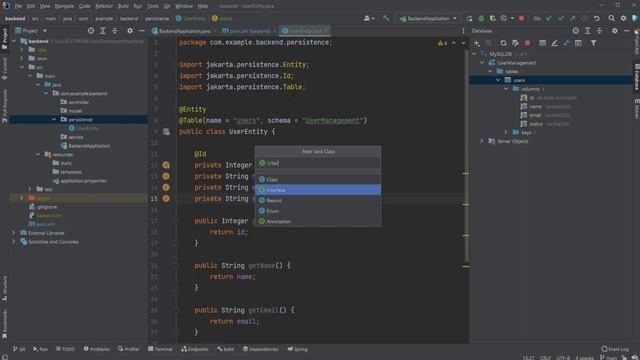Click Expand All icon in Project panel
640x360 pixels.
tap(103, 31)
